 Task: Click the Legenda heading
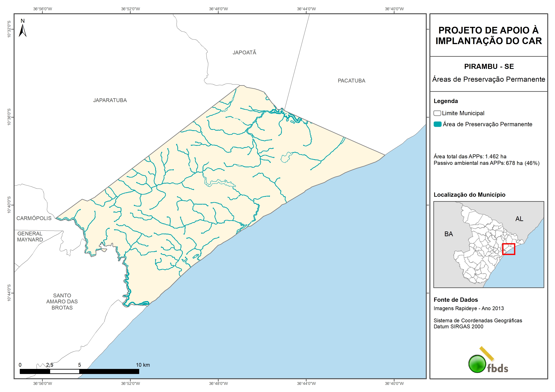[x=446, y=101]
